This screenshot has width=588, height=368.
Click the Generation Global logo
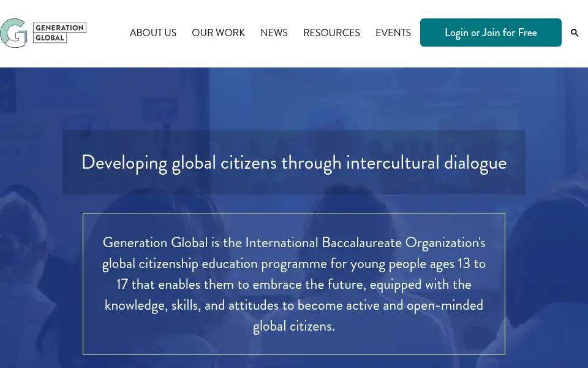click(x=43, y=33)
